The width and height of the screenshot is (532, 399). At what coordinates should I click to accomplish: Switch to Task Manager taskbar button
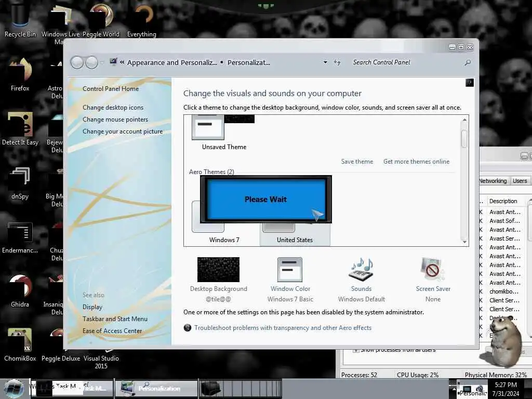click(x=72, y=389)
